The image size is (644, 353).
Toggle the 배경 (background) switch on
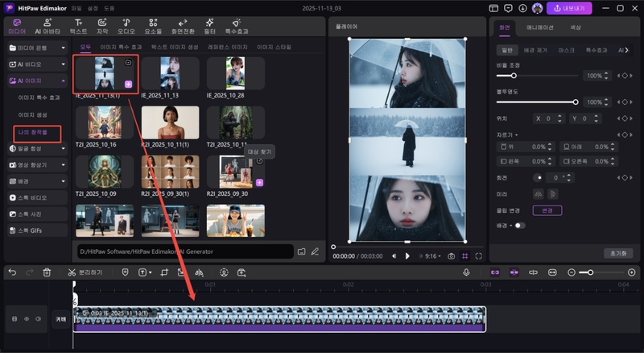click(519, 225)
